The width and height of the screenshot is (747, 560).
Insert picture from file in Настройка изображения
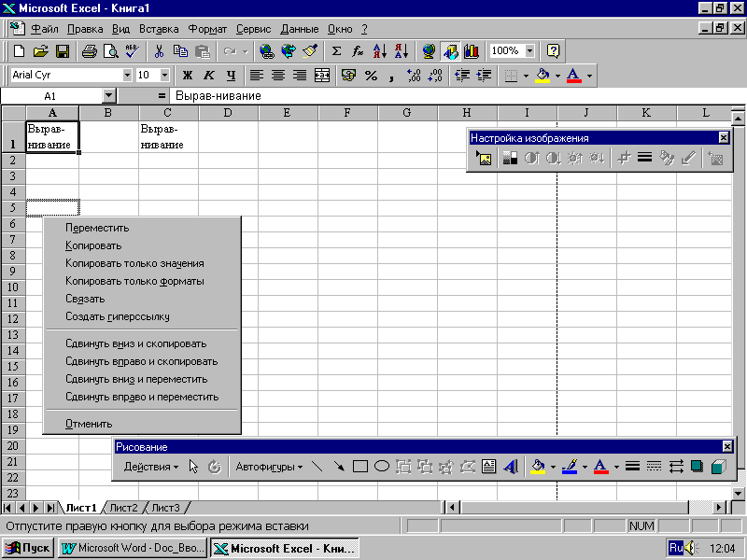tap(484, 158)
